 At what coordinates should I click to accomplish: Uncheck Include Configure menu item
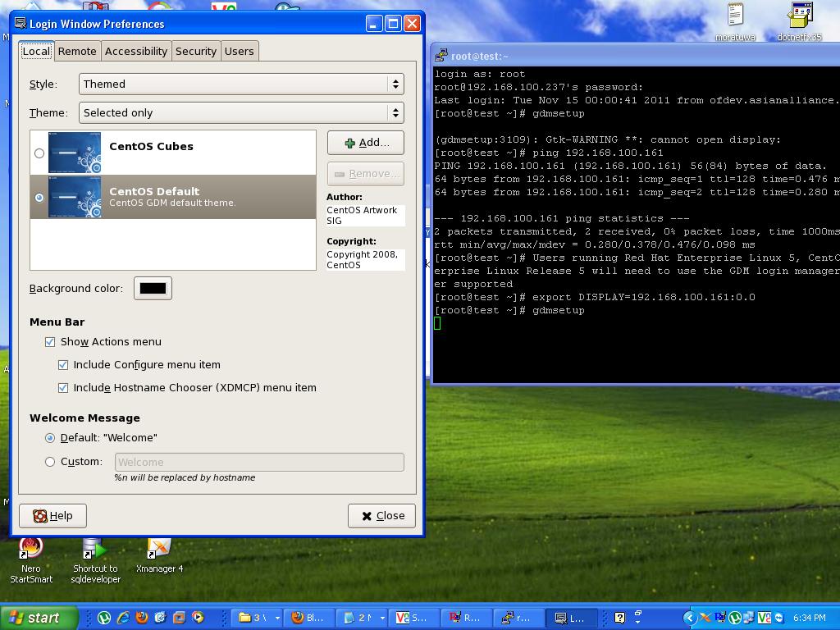63,364
